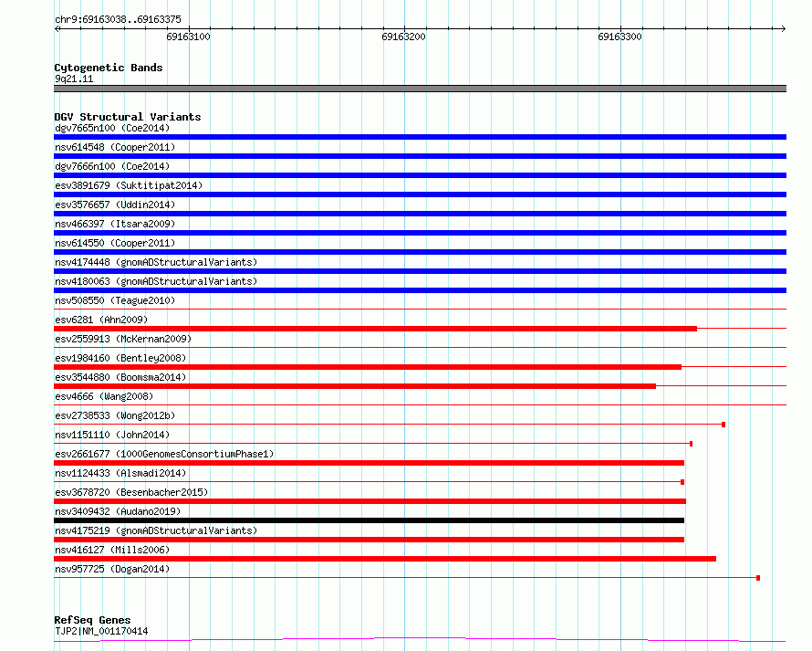The image size is (812, 651).
Task: Click the esv3576657 (Uddin2014) label
Action: (115, 205)
